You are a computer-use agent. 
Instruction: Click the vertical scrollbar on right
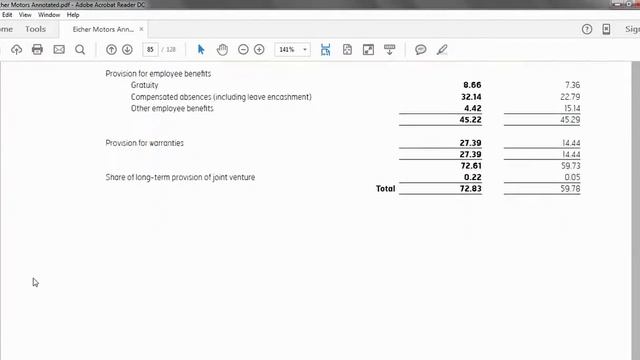click(636, 210)
